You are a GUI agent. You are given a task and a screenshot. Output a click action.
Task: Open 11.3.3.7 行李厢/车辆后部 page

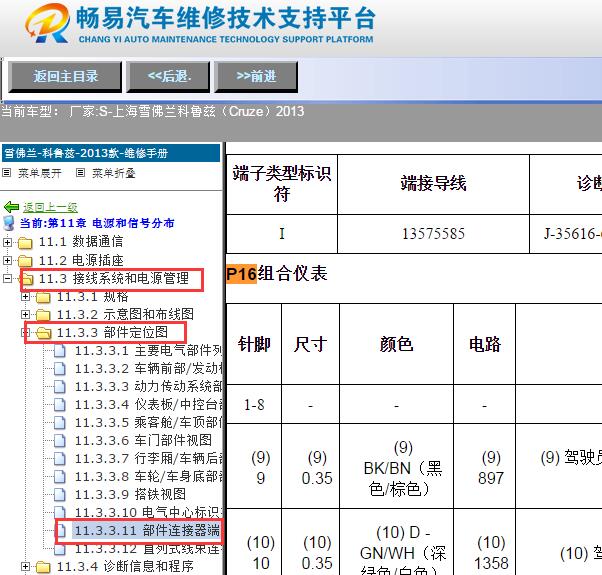(149, 458)
